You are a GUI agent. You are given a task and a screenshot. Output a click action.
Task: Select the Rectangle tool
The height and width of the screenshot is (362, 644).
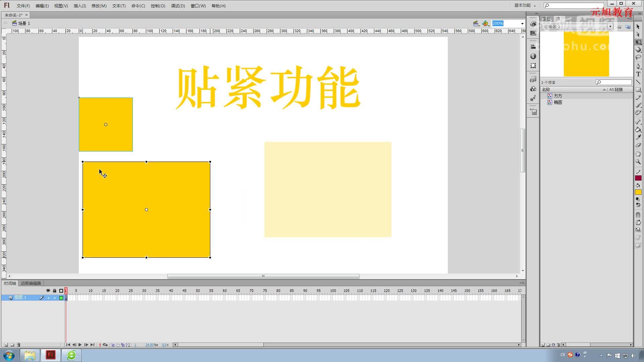(638, 90)
